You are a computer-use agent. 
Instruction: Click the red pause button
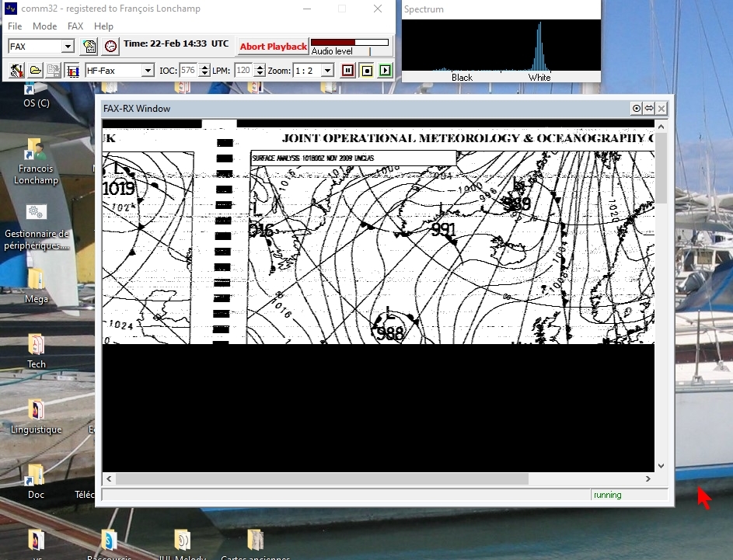point(347,71)
